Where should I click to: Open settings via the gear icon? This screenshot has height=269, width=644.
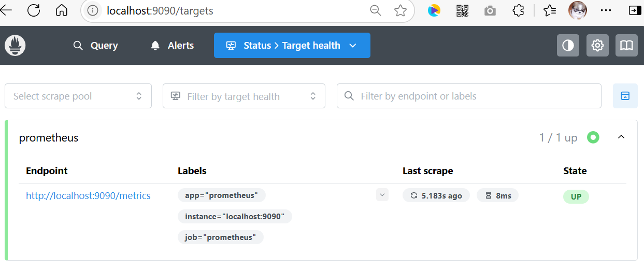pyautogui.click(x=597, y=46)
